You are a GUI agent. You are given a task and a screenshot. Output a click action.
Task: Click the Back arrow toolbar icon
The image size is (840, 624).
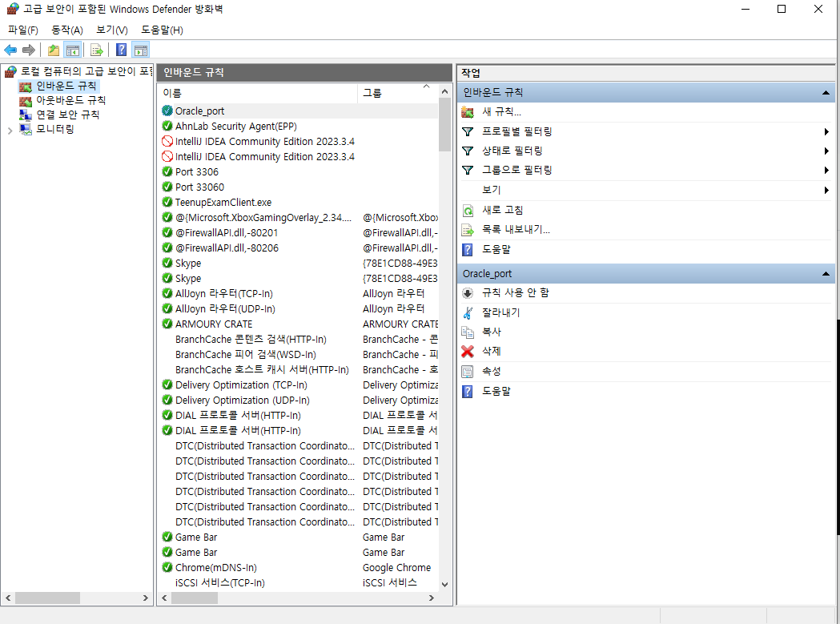tap(10, 50)
